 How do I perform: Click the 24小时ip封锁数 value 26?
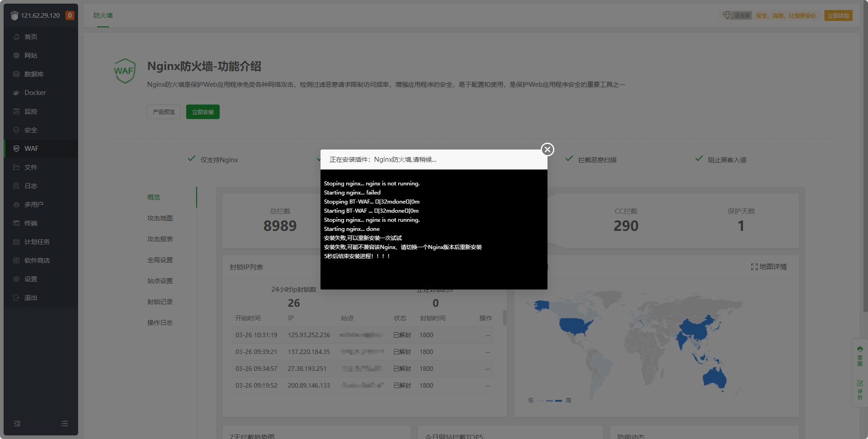(294, 303)
